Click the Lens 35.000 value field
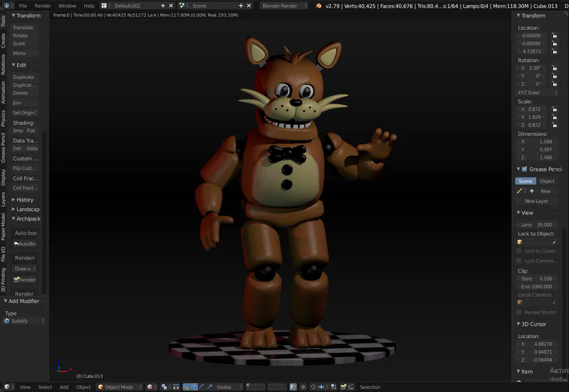This screenshot has height=392, width=569. click(536, 224)
